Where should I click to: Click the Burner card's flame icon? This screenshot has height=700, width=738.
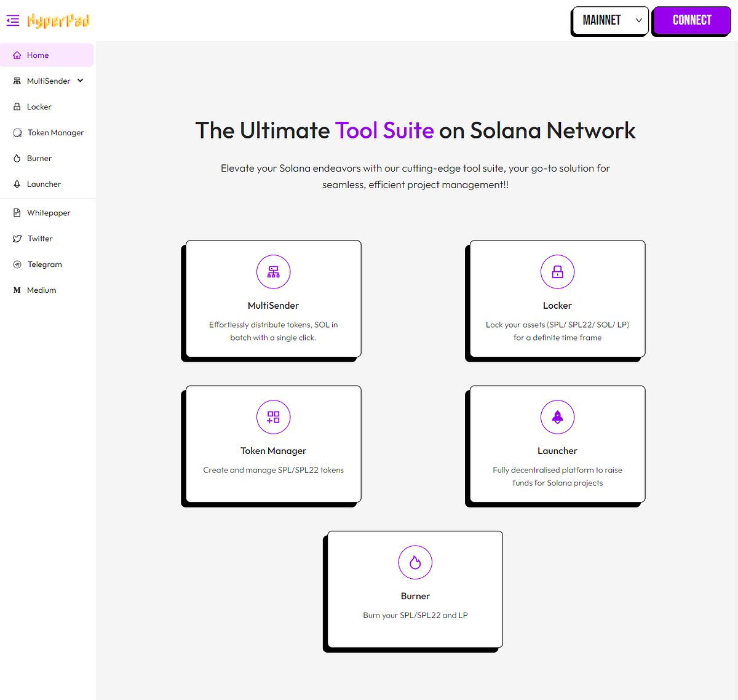pyautogui.click(x=416, y=562)
